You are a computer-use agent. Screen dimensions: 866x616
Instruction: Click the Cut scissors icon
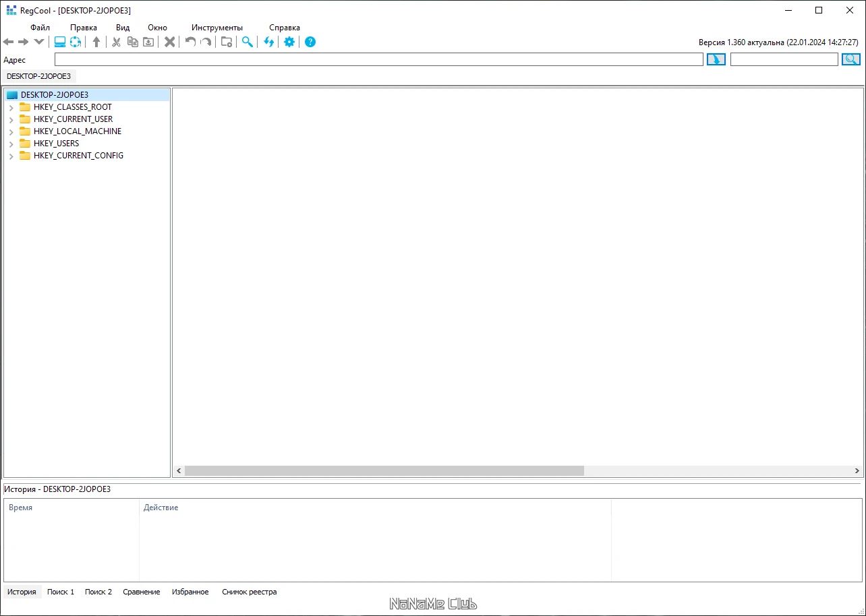[117, 42]
